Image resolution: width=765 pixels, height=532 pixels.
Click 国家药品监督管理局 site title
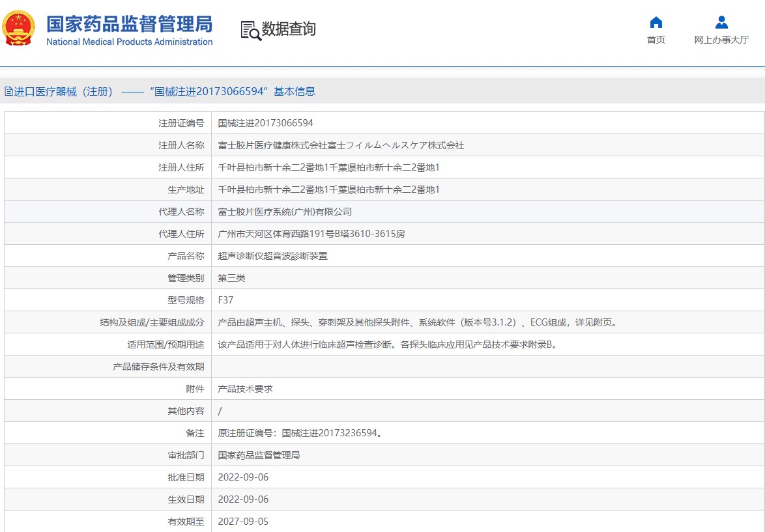coord(129,24)
